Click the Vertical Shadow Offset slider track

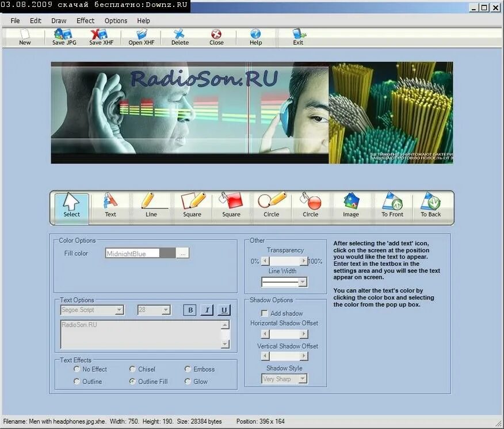coord(284,356)
